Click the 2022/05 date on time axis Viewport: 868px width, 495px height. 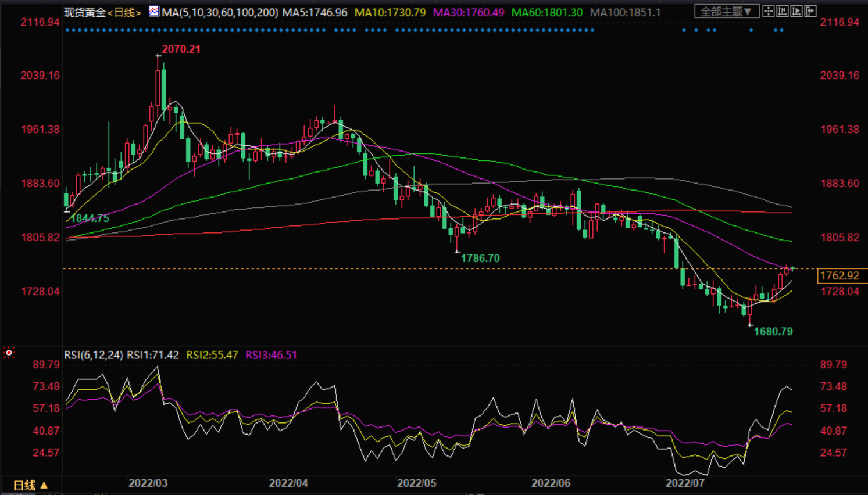[416, 483]
